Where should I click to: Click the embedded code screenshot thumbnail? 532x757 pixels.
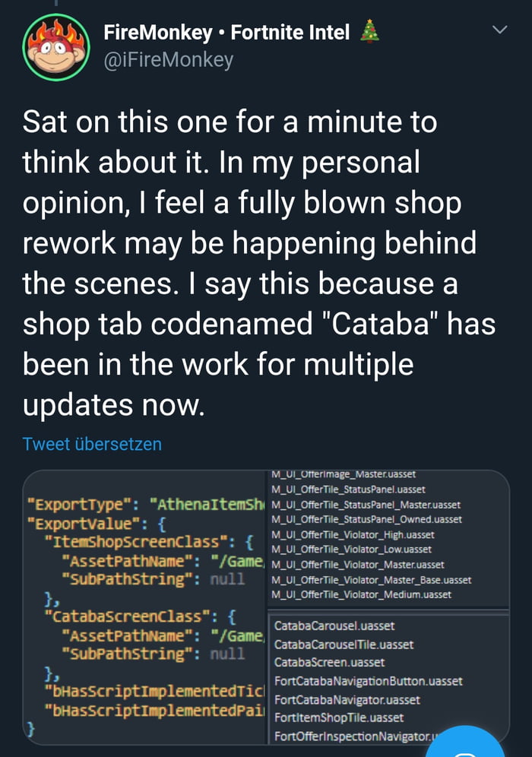point(266,608)
